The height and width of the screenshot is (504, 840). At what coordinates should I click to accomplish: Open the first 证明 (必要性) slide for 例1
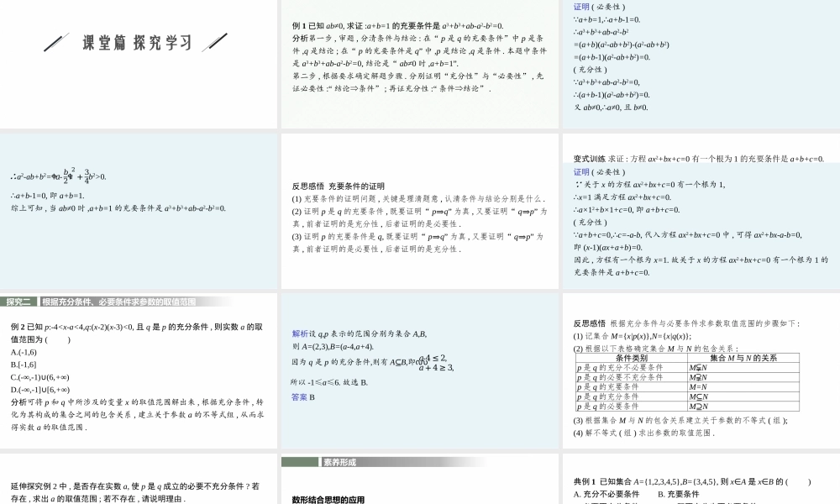tap(701, 64)
